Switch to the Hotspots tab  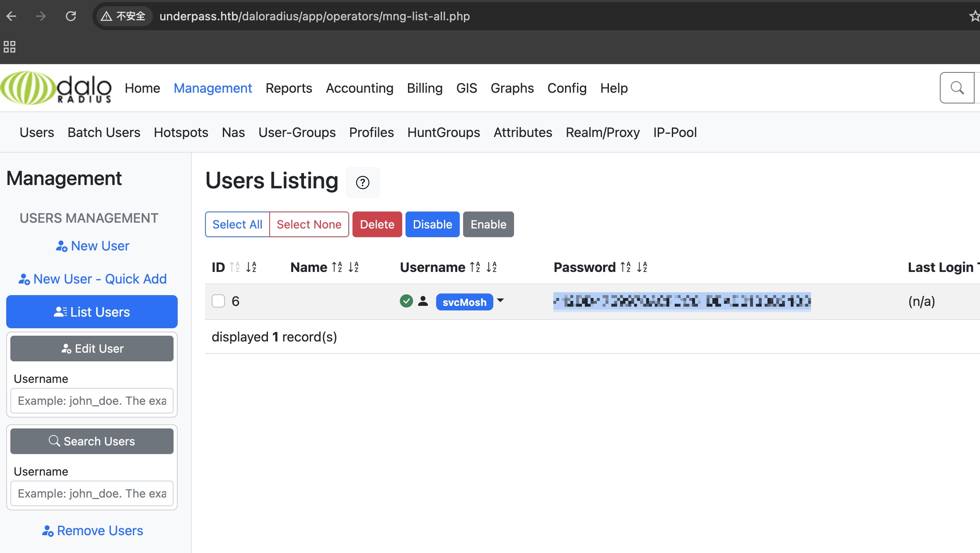[x=181, y=132]
